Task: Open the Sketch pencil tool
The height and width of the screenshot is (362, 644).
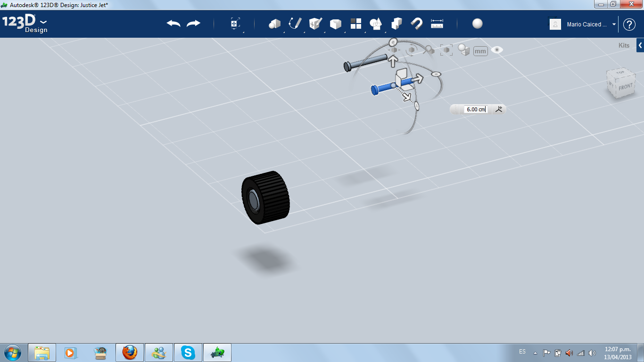Action: click(295, 24)
